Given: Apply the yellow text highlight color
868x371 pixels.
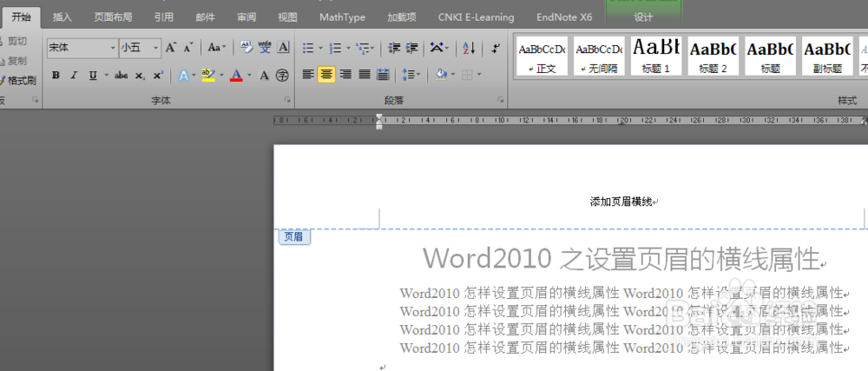Looking at the screenshot, I should pyautogui.click(x=208, y=76).
